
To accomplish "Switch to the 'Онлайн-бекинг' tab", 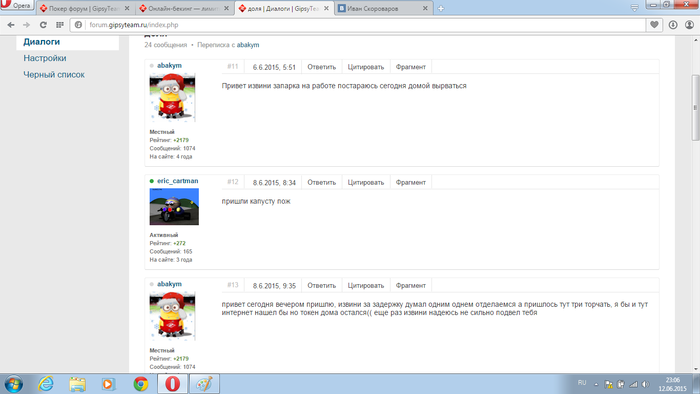I will (x=184, y=8).
